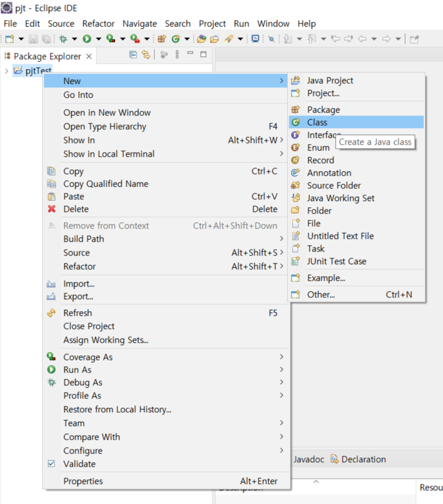
Task: Click the New wizard toolbar icon
Action: (x=10, y=39)
